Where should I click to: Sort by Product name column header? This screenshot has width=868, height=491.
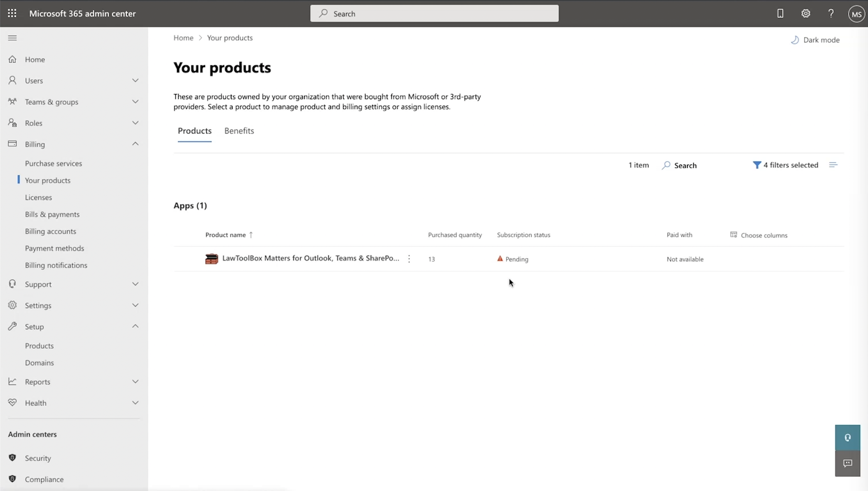coord(225,235)
